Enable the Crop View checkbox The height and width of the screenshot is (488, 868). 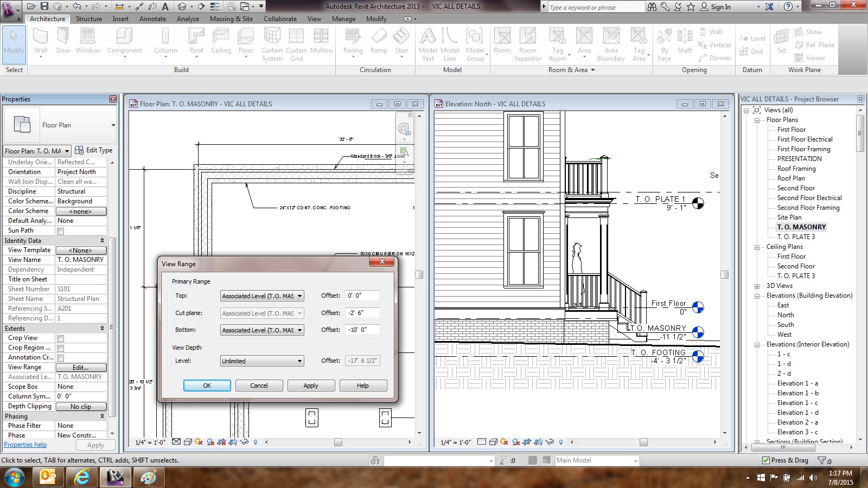pos(61,338)
